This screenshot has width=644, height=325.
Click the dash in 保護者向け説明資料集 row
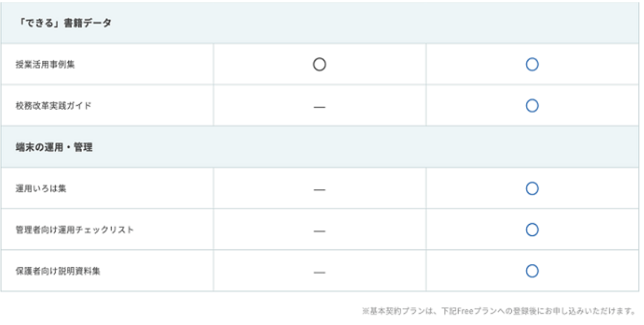(320, 272)
